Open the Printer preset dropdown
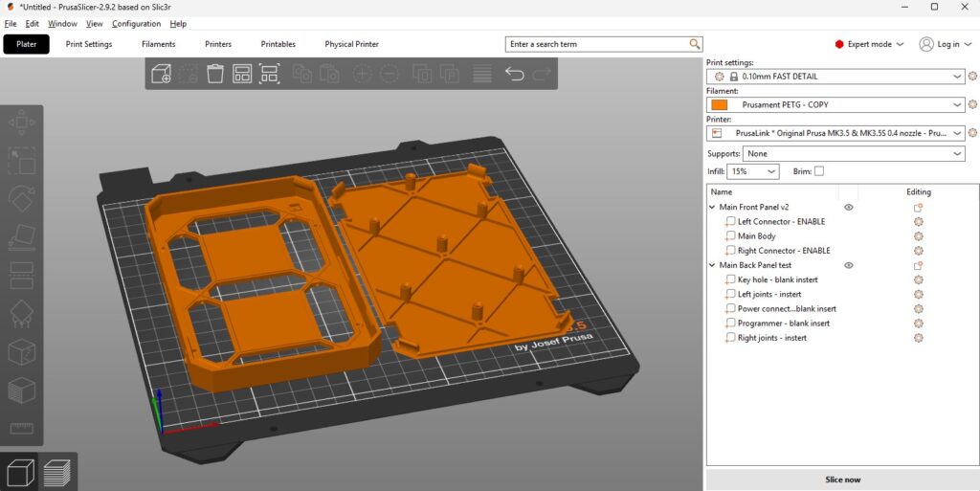This screenshot has height=491, width=980. tap(957, 132)
